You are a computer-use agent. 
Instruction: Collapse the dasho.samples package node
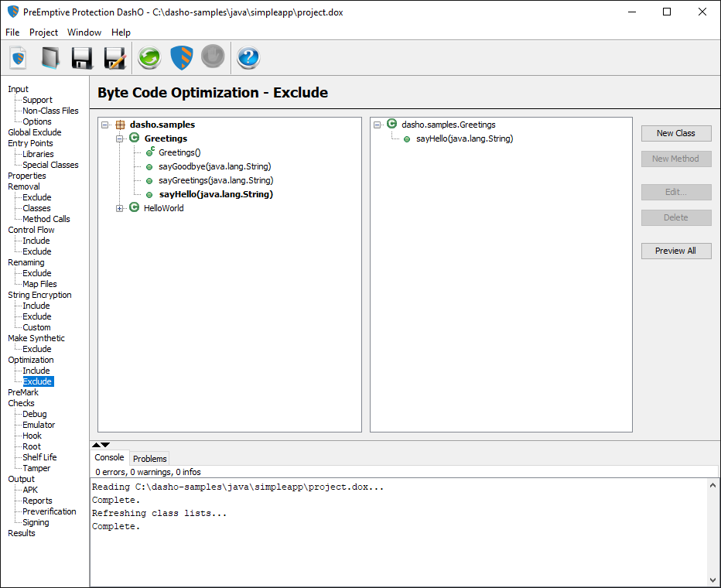(105, 125)
